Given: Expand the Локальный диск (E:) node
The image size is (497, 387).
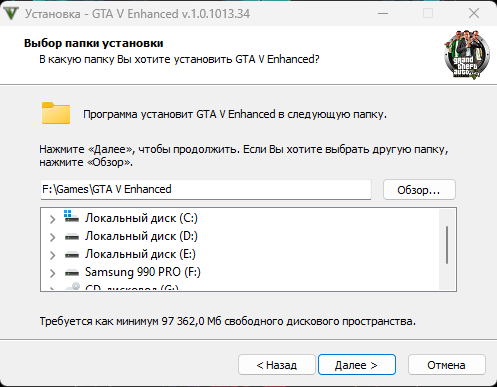Looking at the screenshot, I should point(52,255).
